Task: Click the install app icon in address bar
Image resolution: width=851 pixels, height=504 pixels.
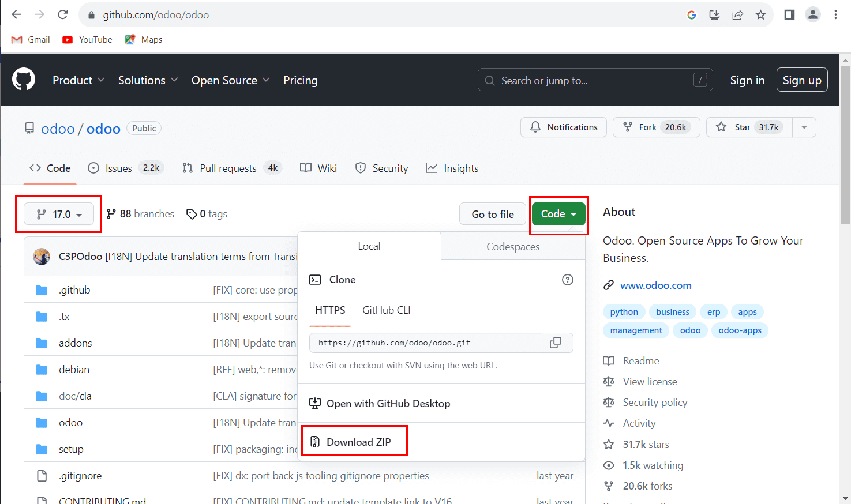Action: [714, 15]
